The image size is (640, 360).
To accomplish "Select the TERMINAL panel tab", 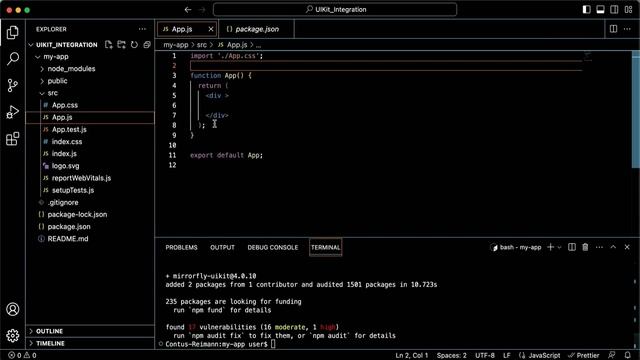I will tap(326, 247).
